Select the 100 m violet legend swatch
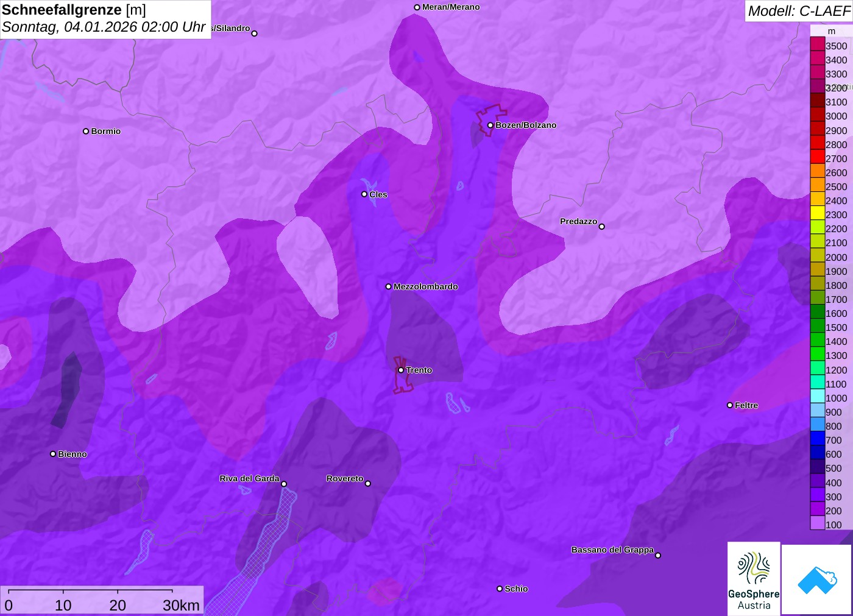 click(817, 523)
